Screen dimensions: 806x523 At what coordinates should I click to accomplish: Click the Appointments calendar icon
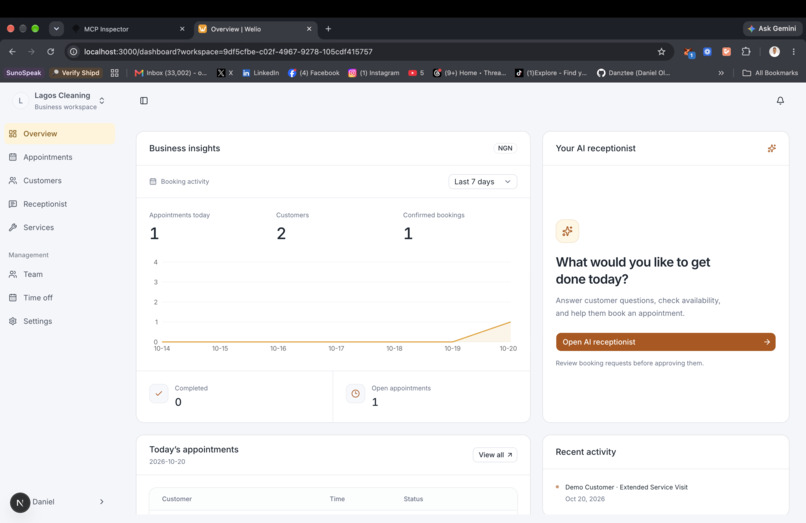point(13,157)
